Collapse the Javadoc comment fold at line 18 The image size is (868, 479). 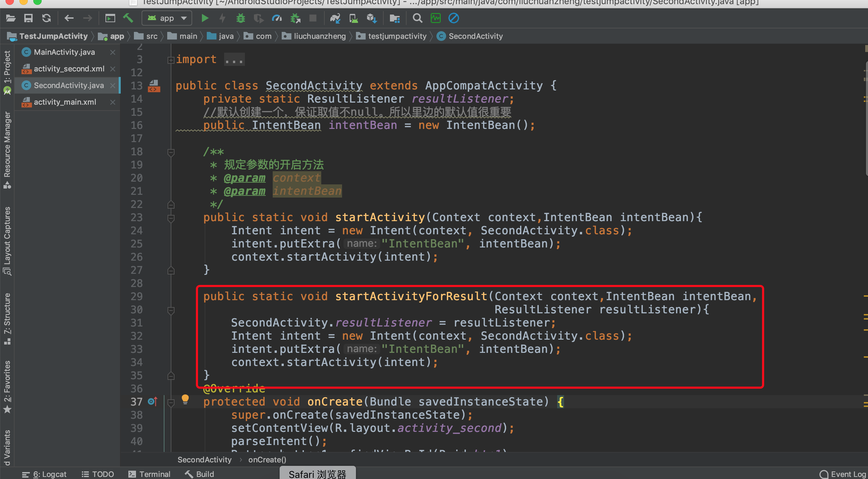pos(171,152)
